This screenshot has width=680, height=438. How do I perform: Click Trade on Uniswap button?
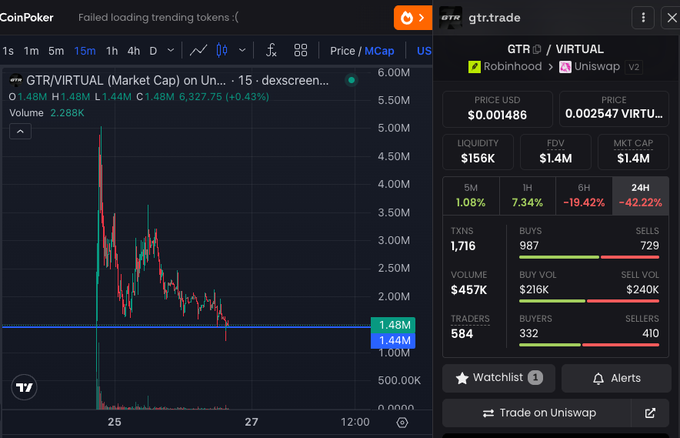coord(537,413)
